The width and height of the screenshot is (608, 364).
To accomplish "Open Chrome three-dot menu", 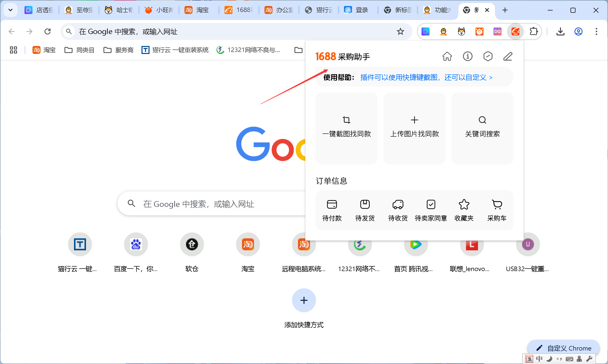I will tap(596, 31).
